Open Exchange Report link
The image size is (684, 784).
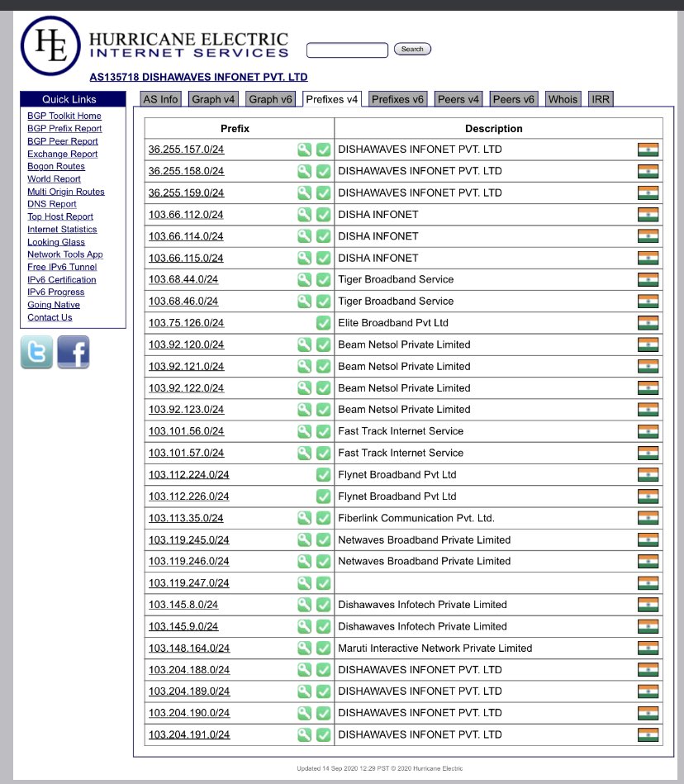[x=63, y=154]
